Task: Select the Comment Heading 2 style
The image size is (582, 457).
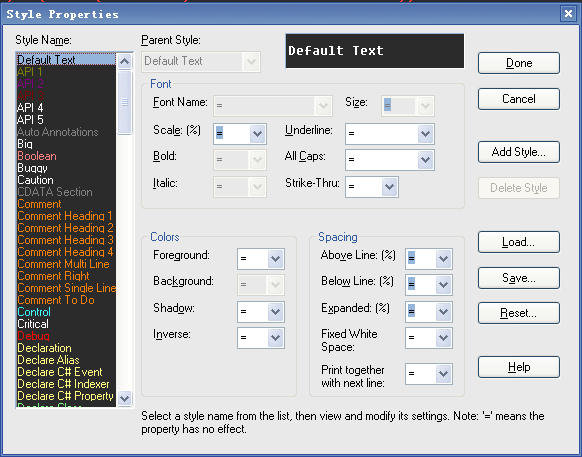Action: tap(66, 228)
